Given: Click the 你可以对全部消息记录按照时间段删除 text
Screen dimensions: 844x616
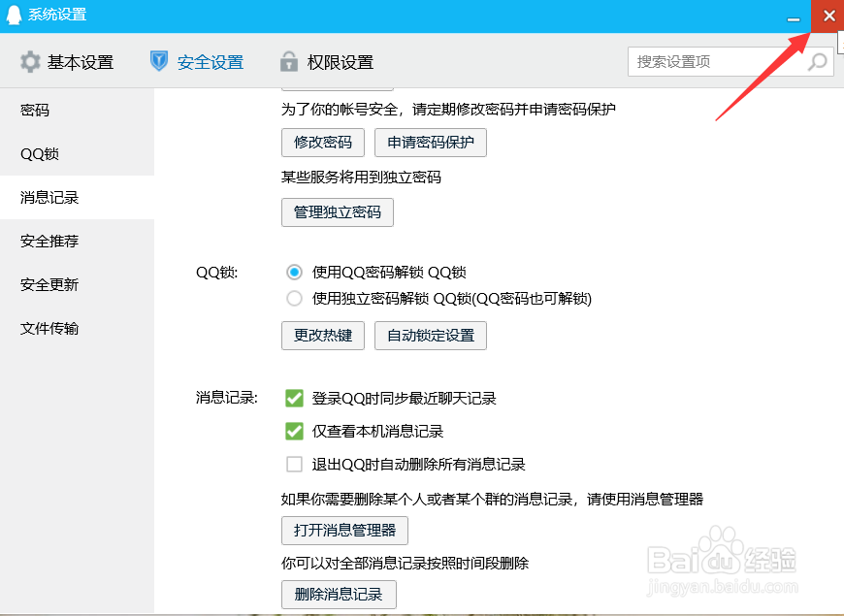Looking at the screenshot, I should (x=405, y=564).
